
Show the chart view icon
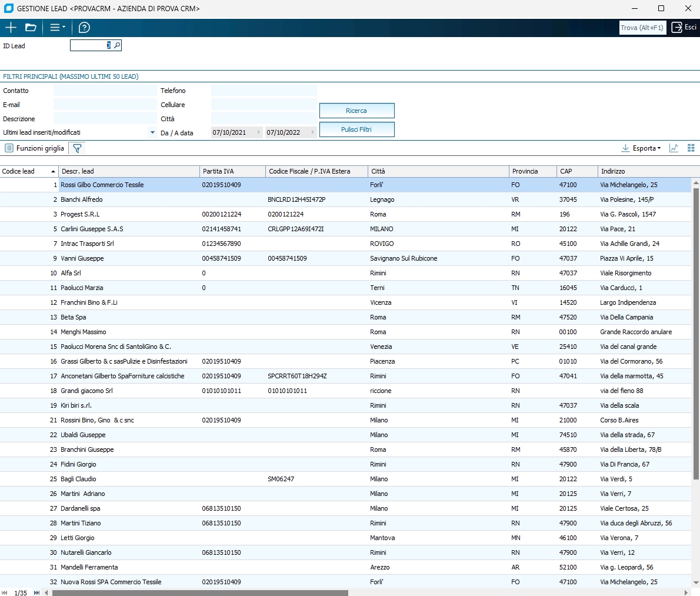674,148
